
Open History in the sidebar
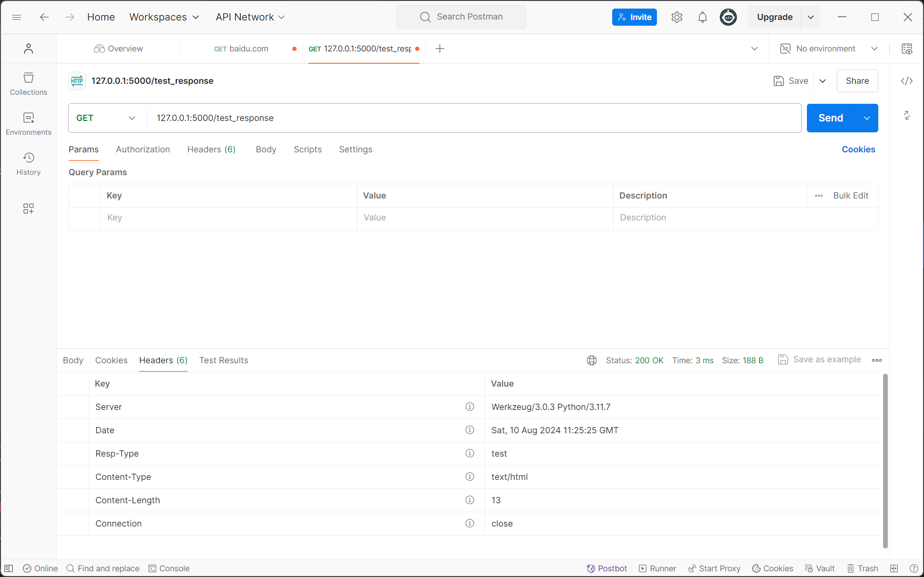(29, 164)
